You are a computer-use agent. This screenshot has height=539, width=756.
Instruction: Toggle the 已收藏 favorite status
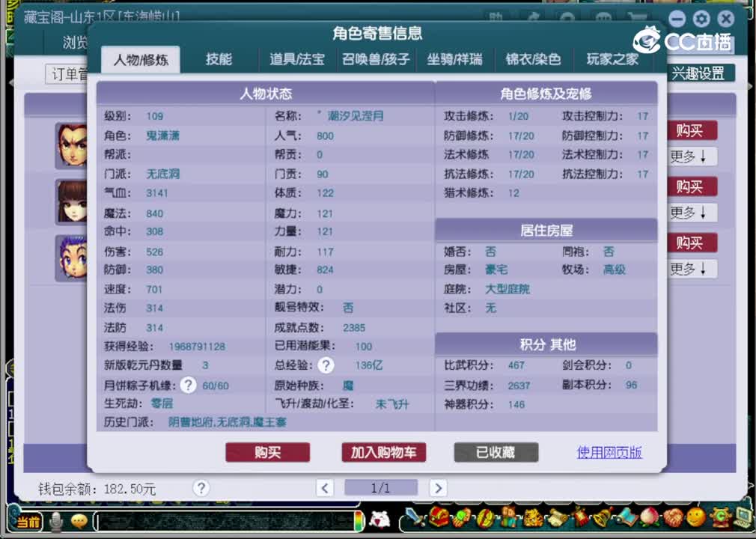coord(496,452)
